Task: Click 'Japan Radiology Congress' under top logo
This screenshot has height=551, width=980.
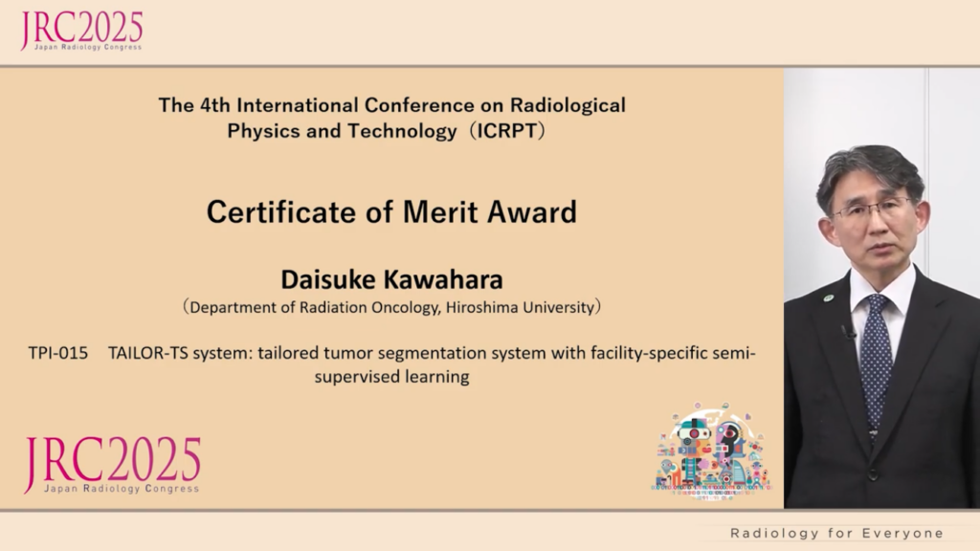Action: click(88, 48)
